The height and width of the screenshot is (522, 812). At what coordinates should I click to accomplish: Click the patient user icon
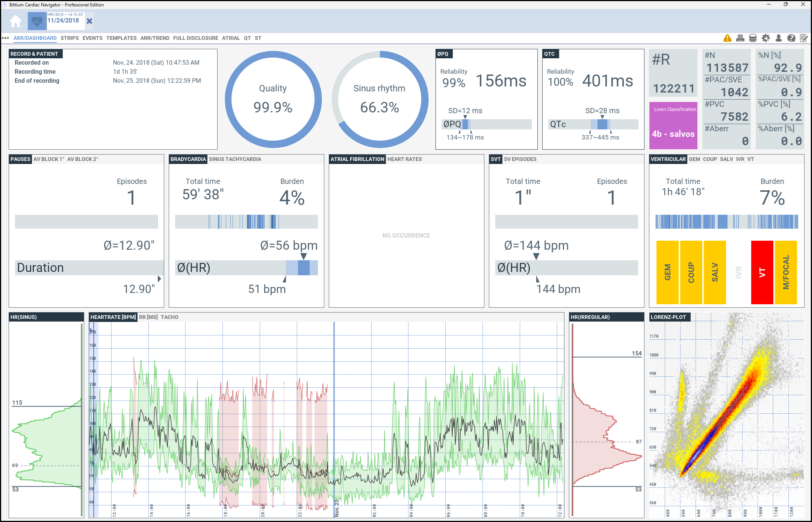click(779, 38)
